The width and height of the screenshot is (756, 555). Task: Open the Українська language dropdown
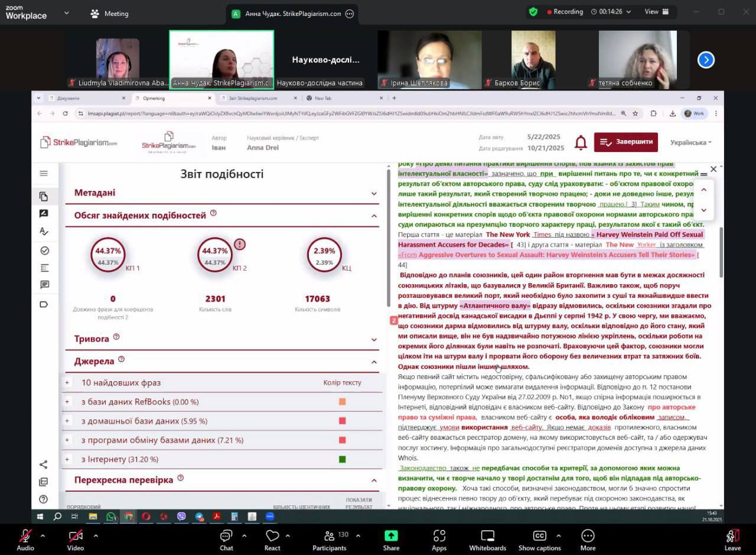690,142
